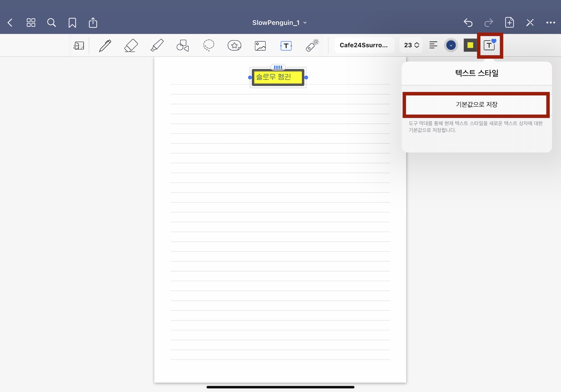Select the Laser pointer tool
This screenshot has width=561, height=392.
[x=312, y=46]
